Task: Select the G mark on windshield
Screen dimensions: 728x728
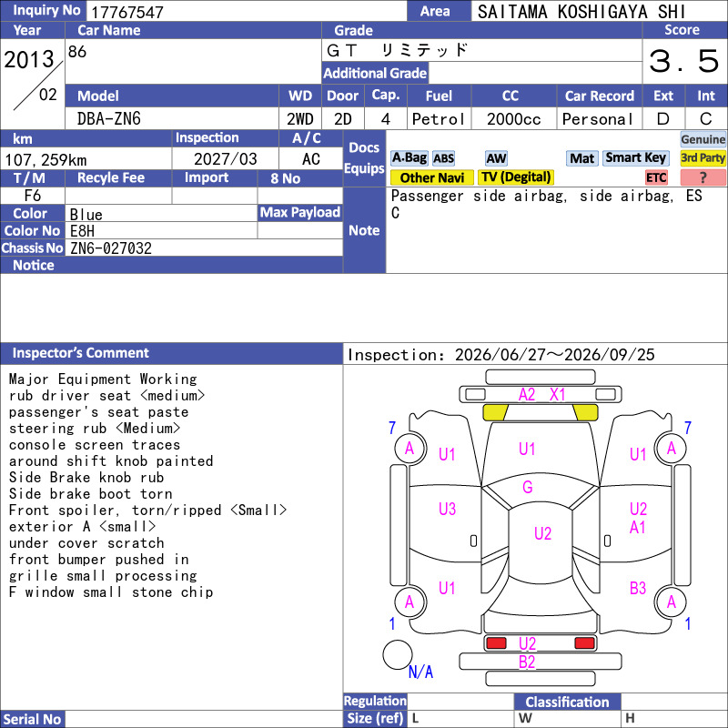Action: pos(528,487)
